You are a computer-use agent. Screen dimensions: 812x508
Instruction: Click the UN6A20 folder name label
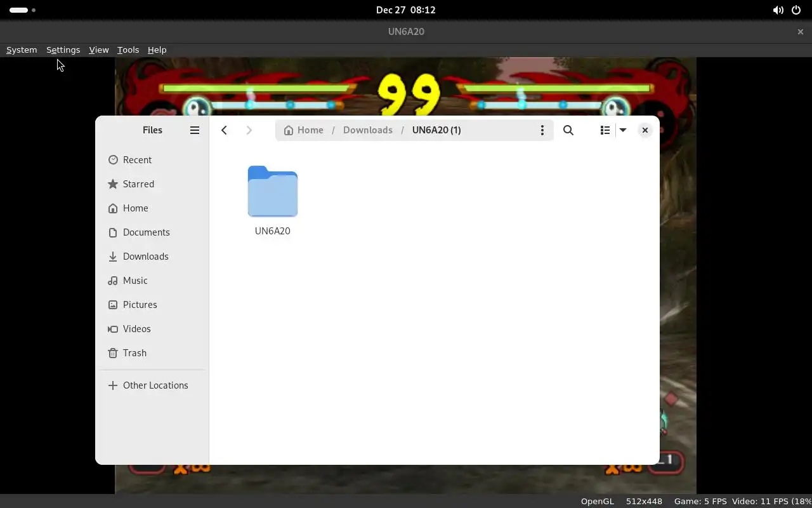click(x=273, y=231)
